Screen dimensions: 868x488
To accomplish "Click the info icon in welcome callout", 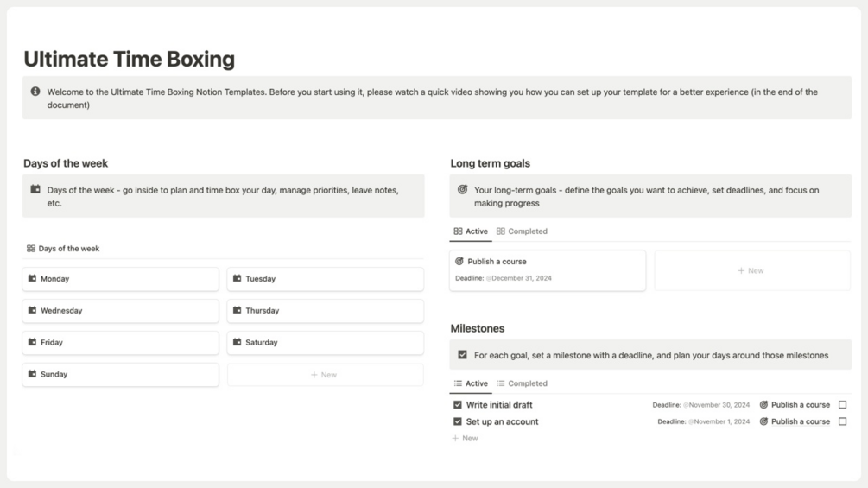I will (x=35, y=92).
